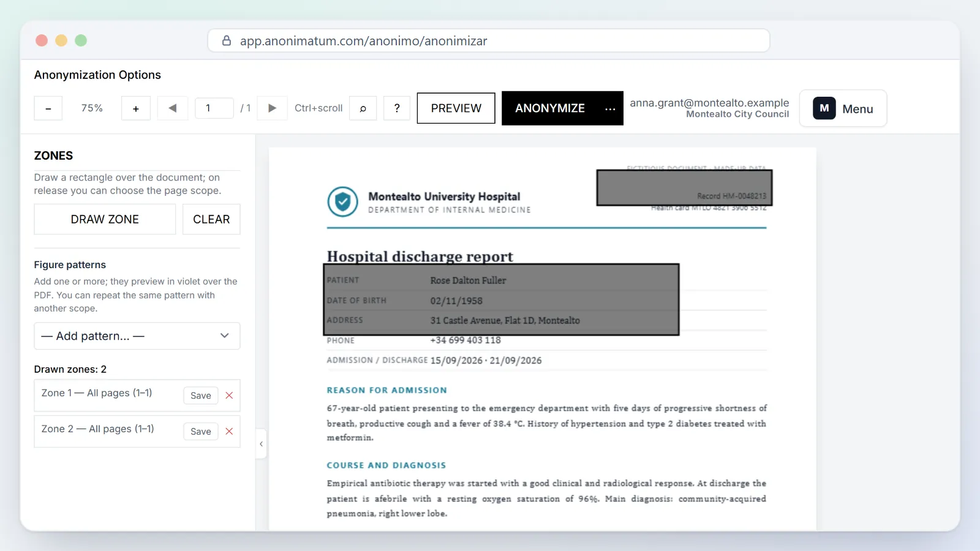The width and height of the screenshot is (980, 551).
Task: Click the Hospital discharge report title
Action: pos(420,257)
